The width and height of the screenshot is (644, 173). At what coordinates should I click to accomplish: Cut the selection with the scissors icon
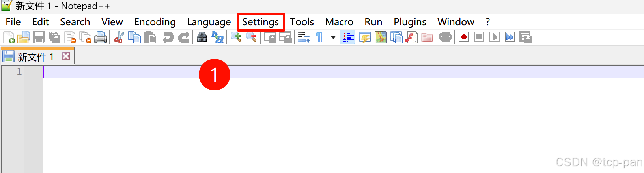(119, 38)
